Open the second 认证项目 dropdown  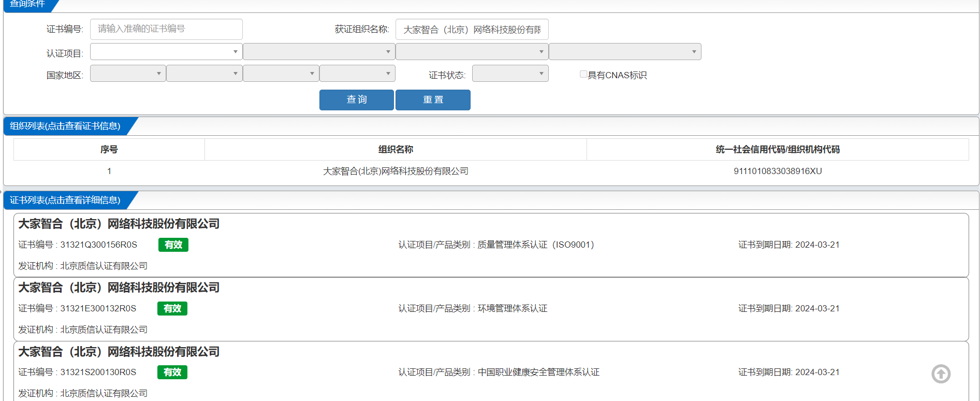(x=319, y=52)
